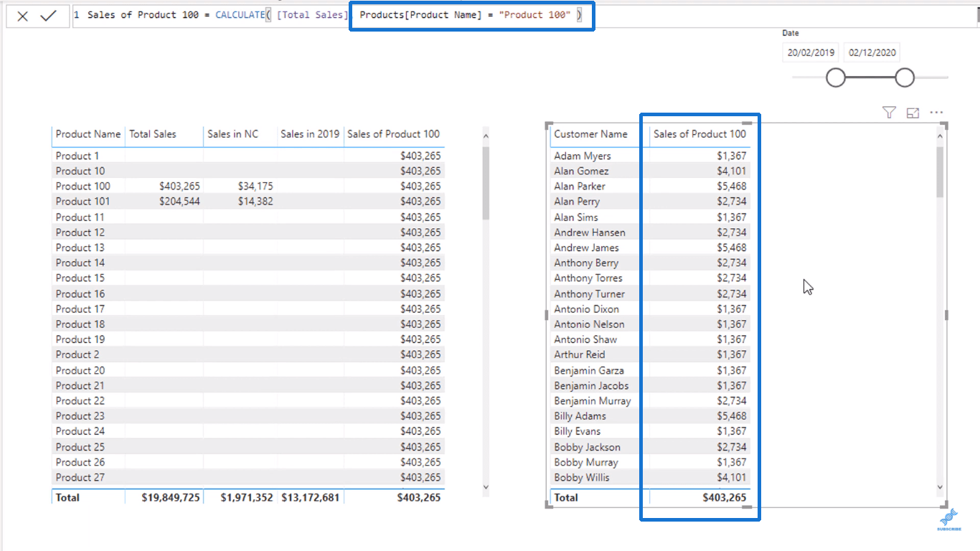Viewport: 980px width, 551px height.
Task: Select the Product 15 row label
Action: pyautogui.click(x=80, y=278)
